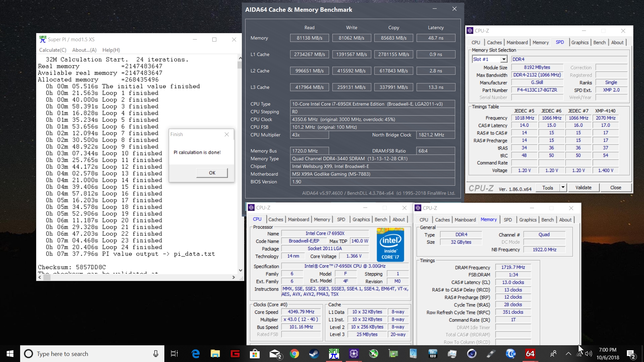
Task: Open Bench tab in SPD CPU-Z window
Action: pyautogui.click(x=599, y=43)
